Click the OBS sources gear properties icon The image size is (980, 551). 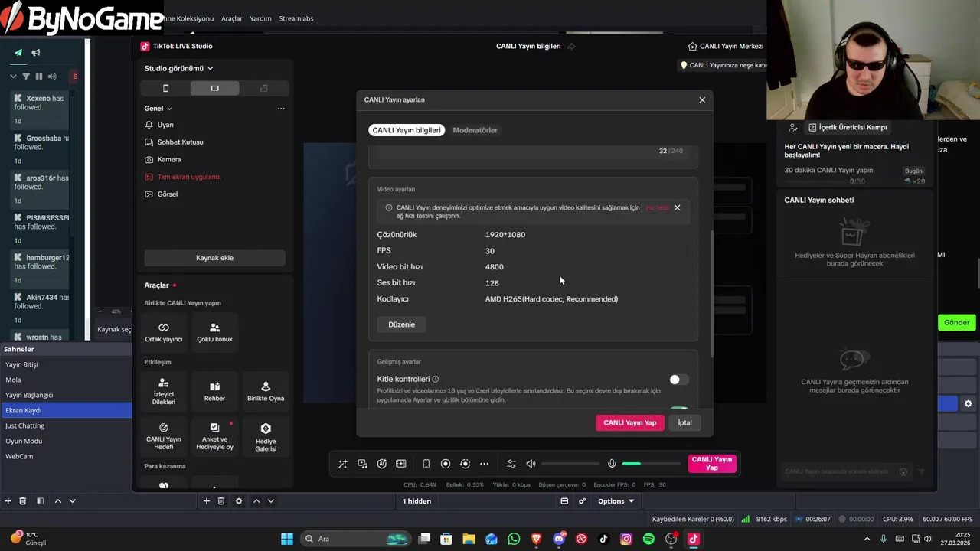pos(239,501)
